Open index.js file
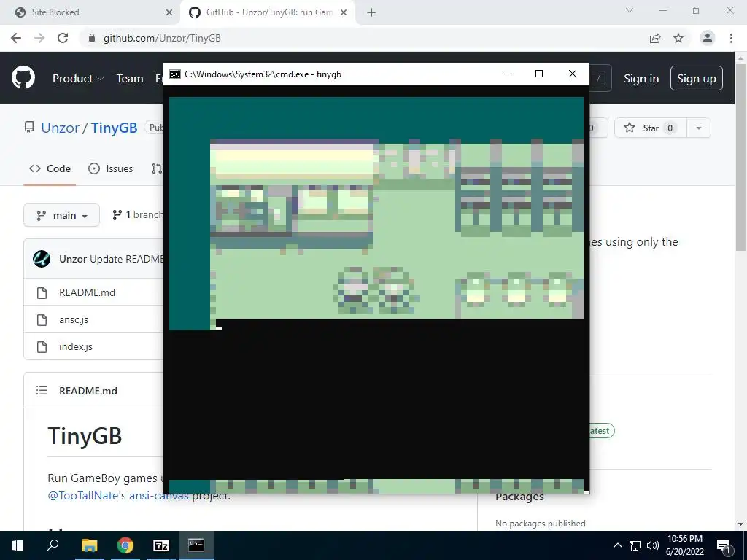The height and width of the screenshot is (560, 747). tap(76, 346)
